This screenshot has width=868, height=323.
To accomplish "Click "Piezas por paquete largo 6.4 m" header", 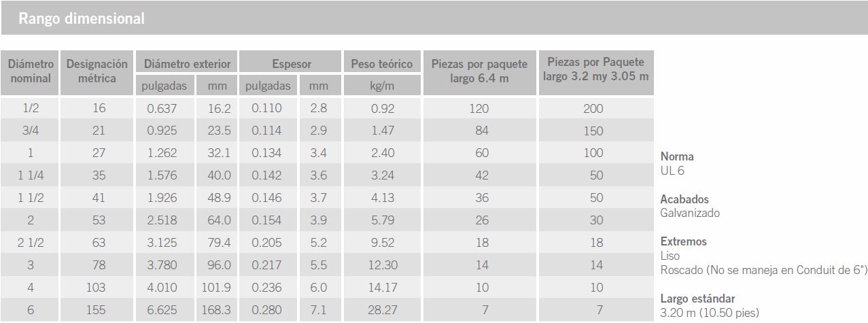I will (x=479, y=71).
